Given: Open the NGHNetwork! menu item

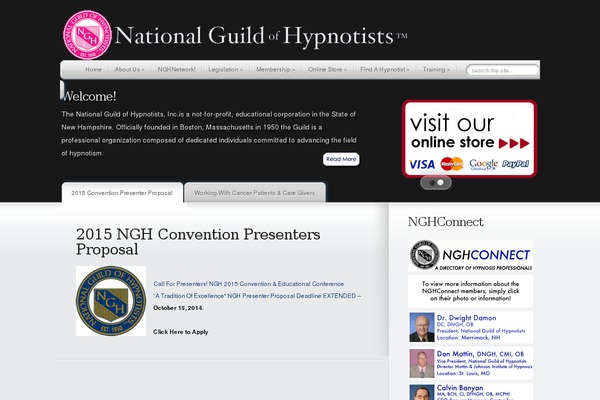Looking at the screenshot, I should tap(176, 70).
